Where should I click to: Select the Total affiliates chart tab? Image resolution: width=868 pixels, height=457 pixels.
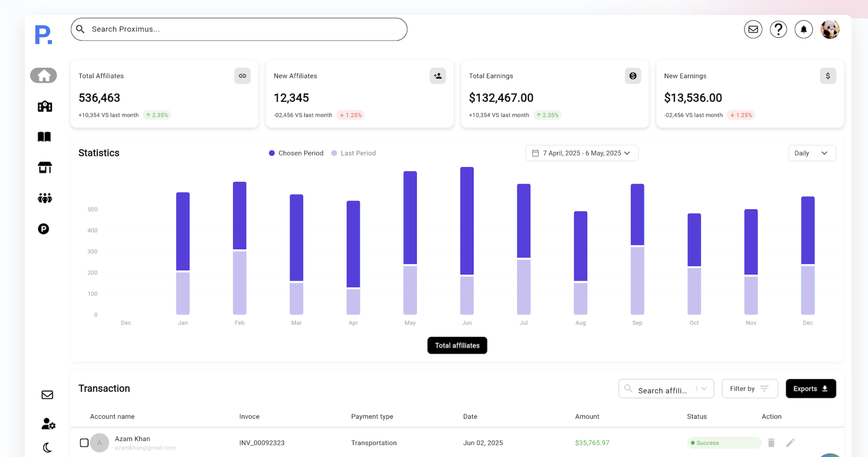click(457, 346)
